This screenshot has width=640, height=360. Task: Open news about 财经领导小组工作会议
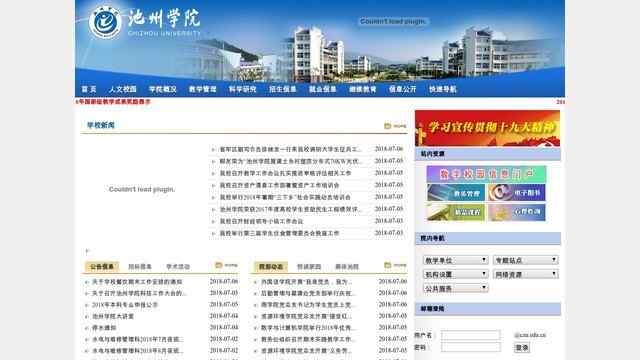pyautogui.click(x=261, y=221)
